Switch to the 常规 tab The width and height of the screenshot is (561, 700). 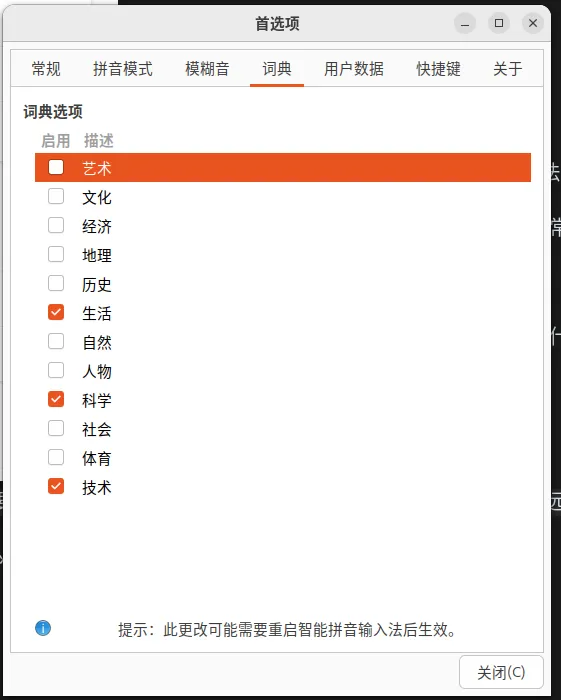(x=46, y=69)
